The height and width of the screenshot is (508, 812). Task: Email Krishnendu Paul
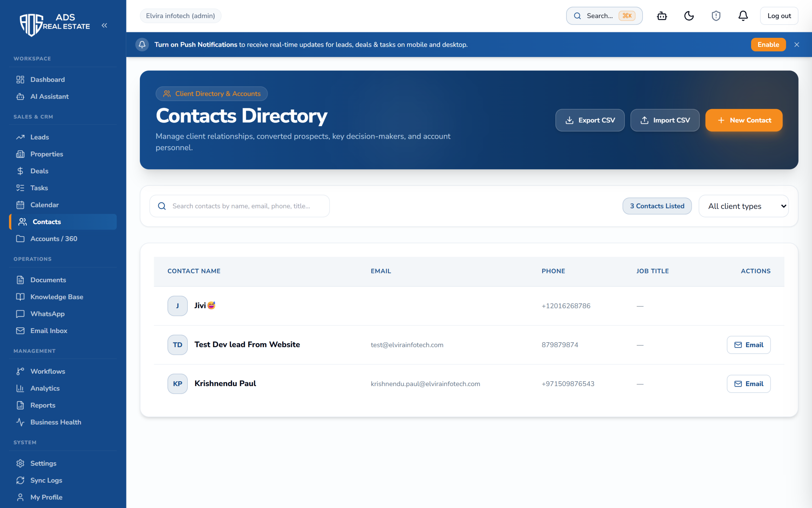(x=749, y=384)
